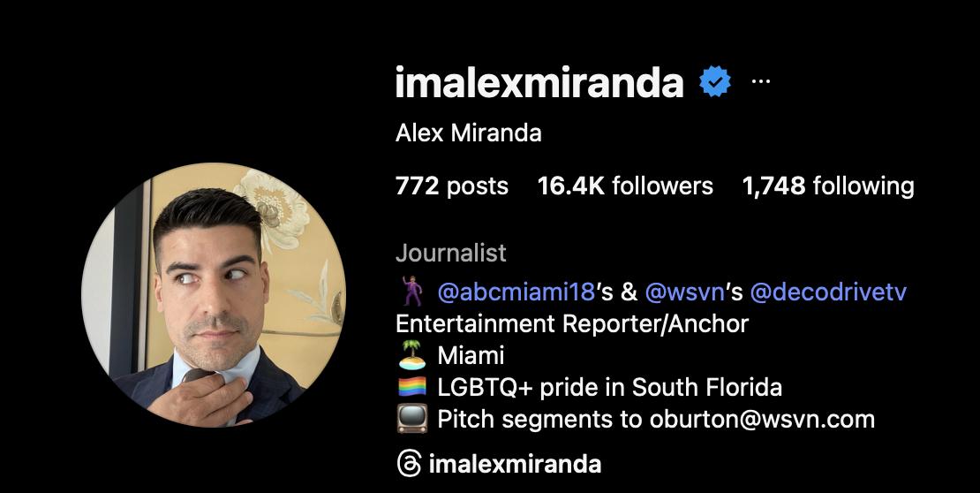View the 1,748 following list
Image resolution: width=980 pixels, height=493 pixels.
(x=828, y=186)
